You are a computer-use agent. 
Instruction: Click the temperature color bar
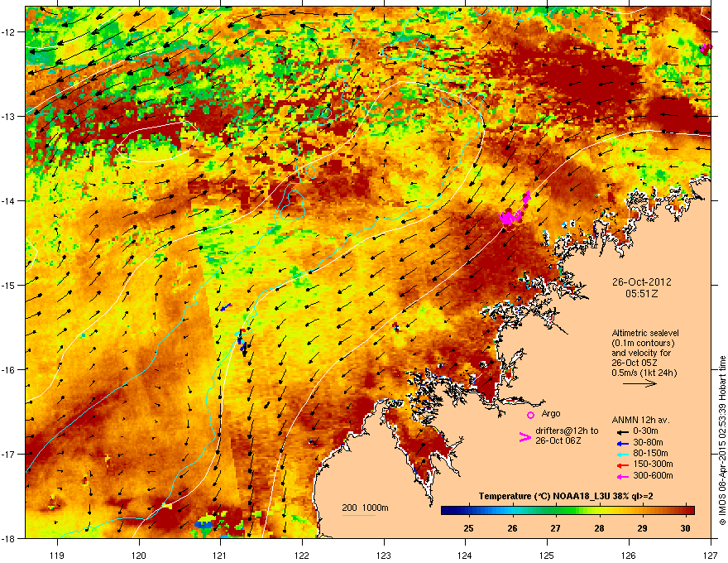coord(568,510)
